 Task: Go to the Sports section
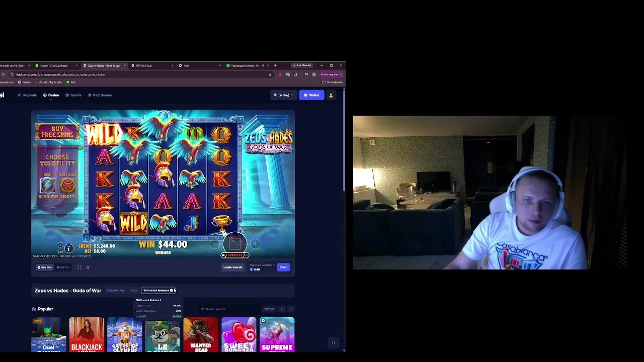click(73, 95)
